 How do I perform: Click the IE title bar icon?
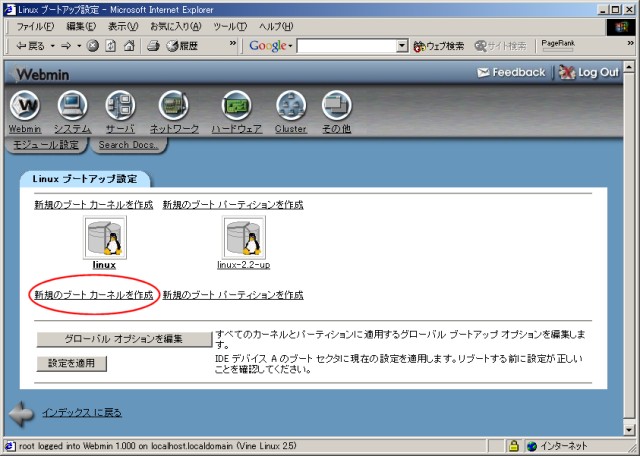(x=9, y=9)
